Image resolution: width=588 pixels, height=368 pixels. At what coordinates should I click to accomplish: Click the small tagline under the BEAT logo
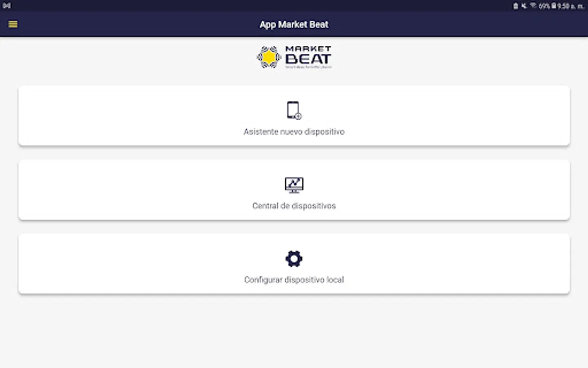click(x=308, y=67)
